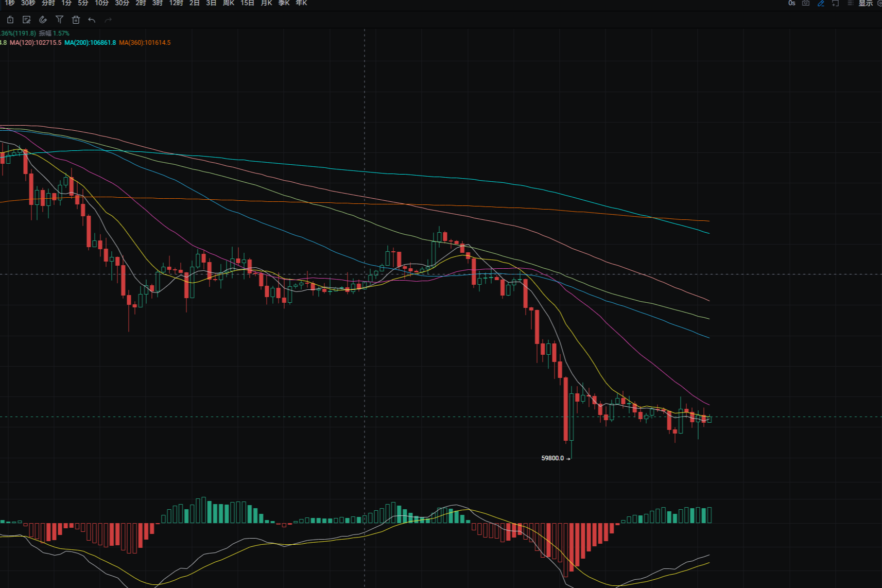Click the paperclip magnet icon
This screenshot has width=882, height=588.
click(x=43, y=20)
